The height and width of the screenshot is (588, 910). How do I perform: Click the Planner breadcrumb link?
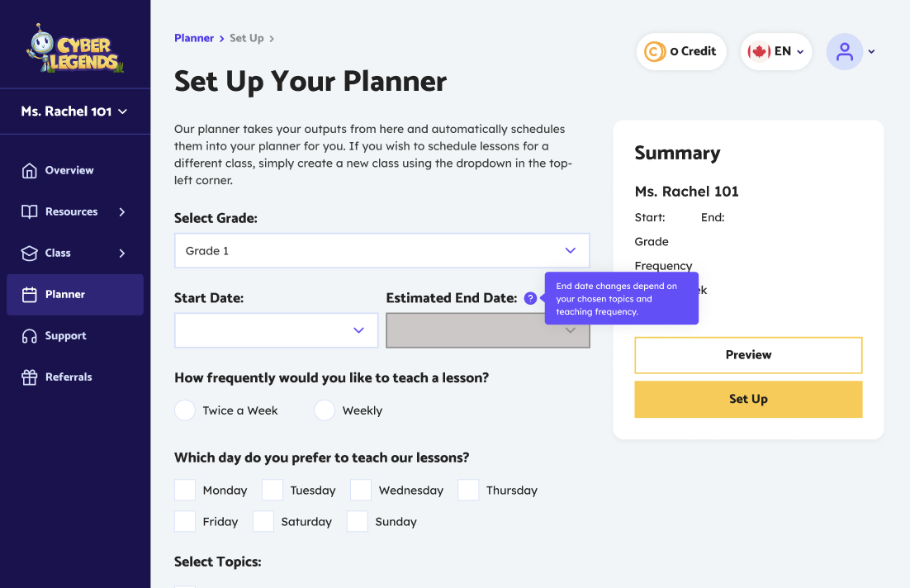[x=194, y=38]
